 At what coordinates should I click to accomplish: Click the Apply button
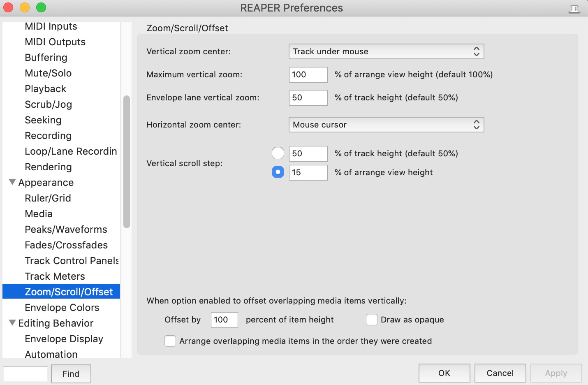pos(556,373)
